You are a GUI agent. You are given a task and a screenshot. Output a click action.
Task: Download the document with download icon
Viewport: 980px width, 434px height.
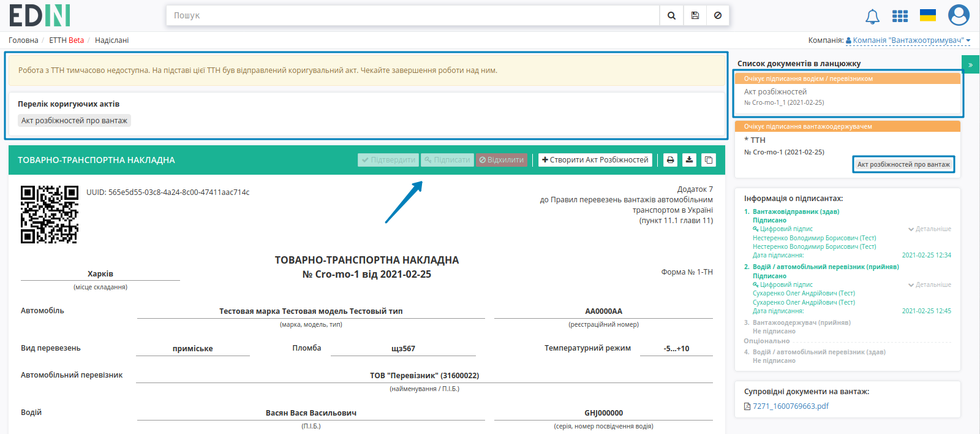click(x=689, y=160)
